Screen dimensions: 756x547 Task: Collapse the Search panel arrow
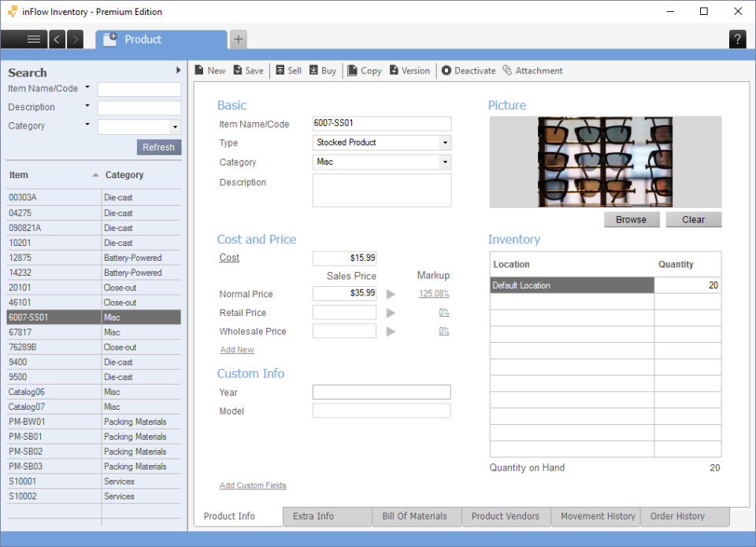tap(179, 71)
